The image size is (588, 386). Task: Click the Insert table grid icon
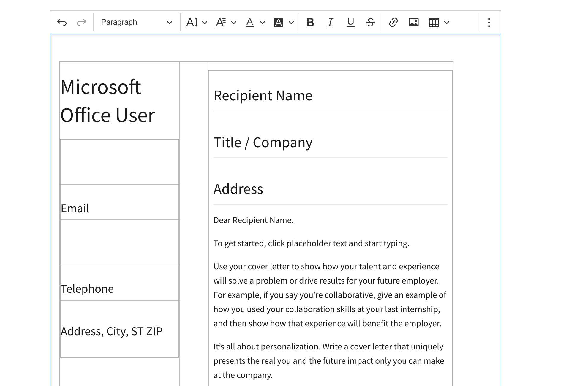[434, 22]
